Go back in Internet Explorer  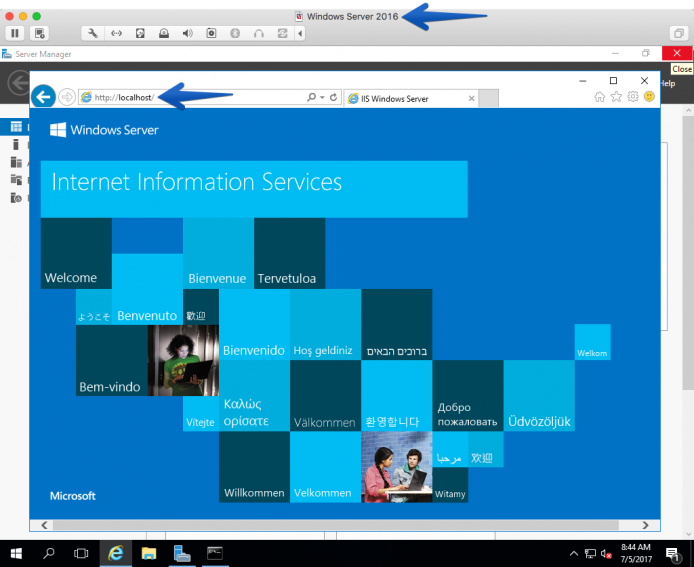43,96
